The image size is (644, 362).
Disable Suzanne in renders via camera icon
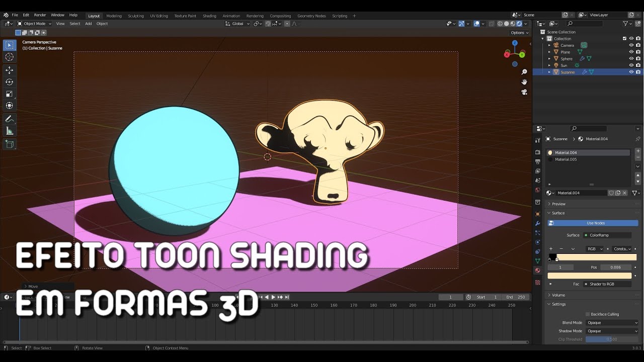(638, 72)
